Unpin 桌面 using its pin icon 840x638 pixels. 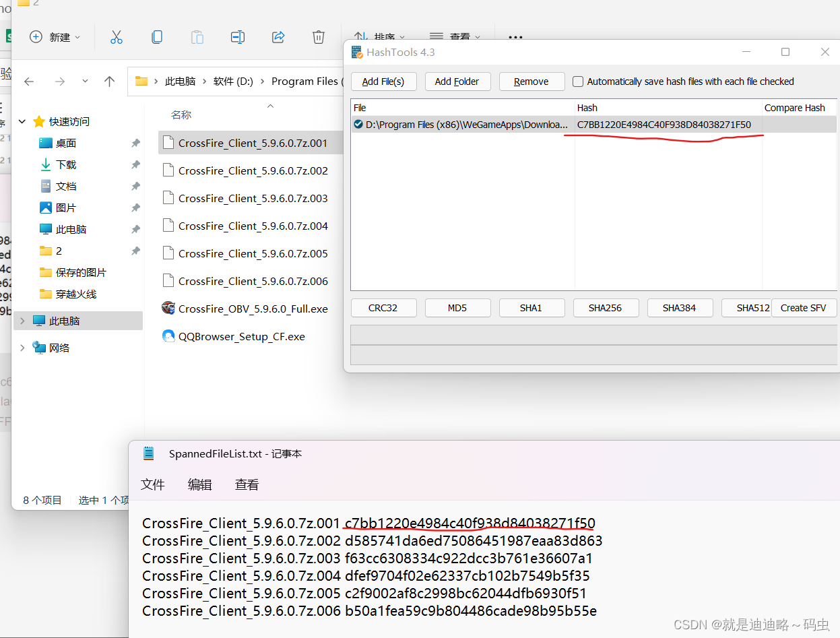point(135,143)
